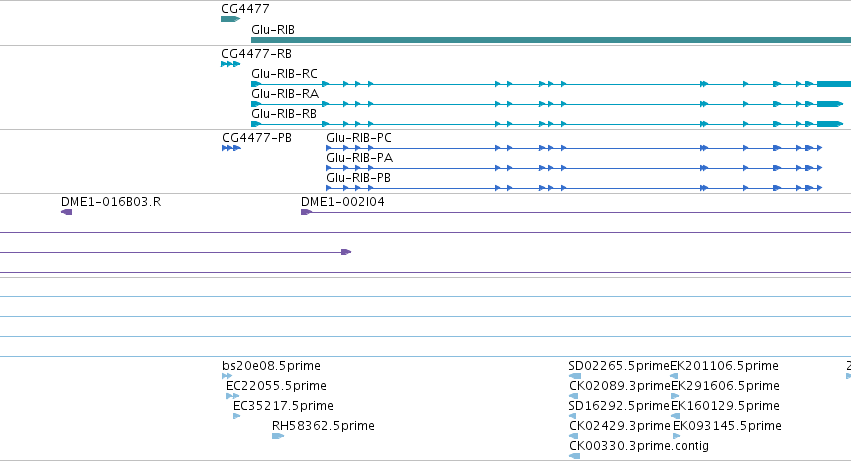Select the RH58362.5prime EST label

323,426
